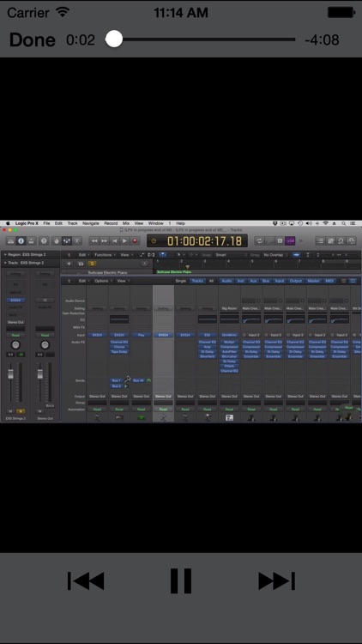
Task: Mute EXS Strings 2 inspector strip
Action: [x=10, y=411]
